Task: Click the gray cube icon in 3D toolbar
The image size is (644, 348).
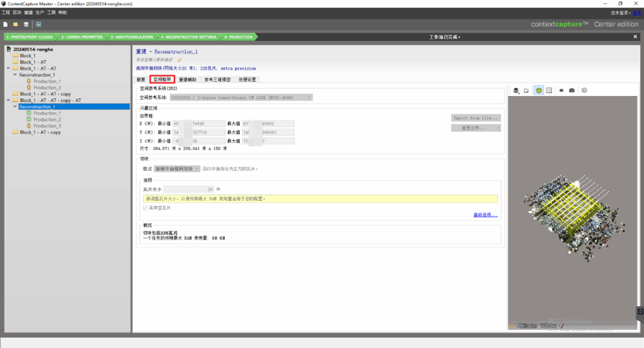Action: point(584,91)
